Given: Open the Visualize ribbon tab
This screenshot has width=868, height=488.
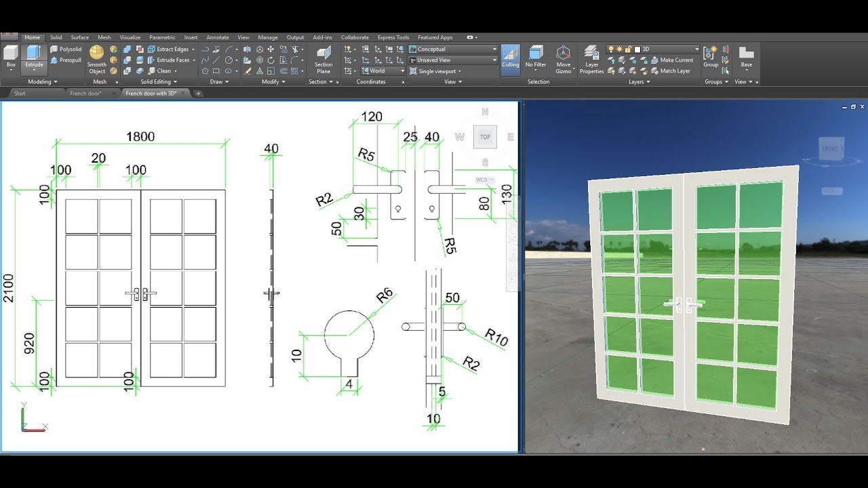Looking at the screenshot, I should (130, 37).
